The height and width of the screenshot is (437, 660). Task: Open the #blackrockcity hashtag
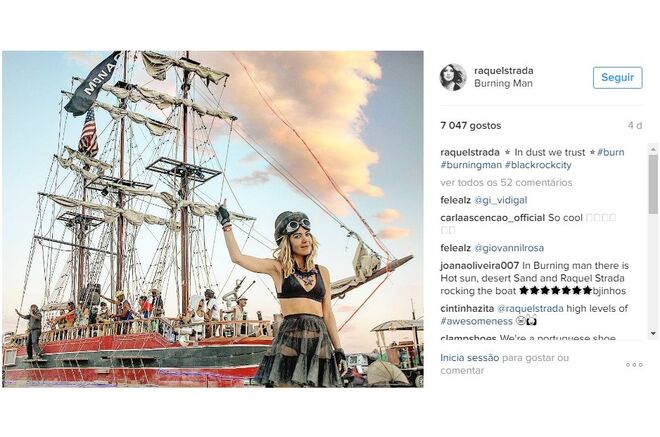click(538, 165)
